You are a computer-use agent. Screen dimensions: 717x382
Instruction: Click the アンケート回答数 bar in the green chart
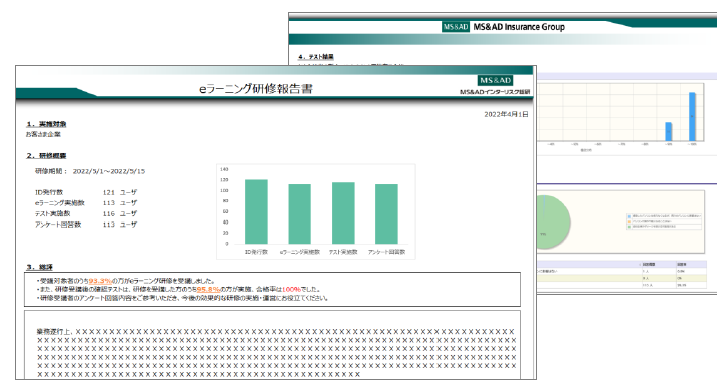tap(386, 214)
